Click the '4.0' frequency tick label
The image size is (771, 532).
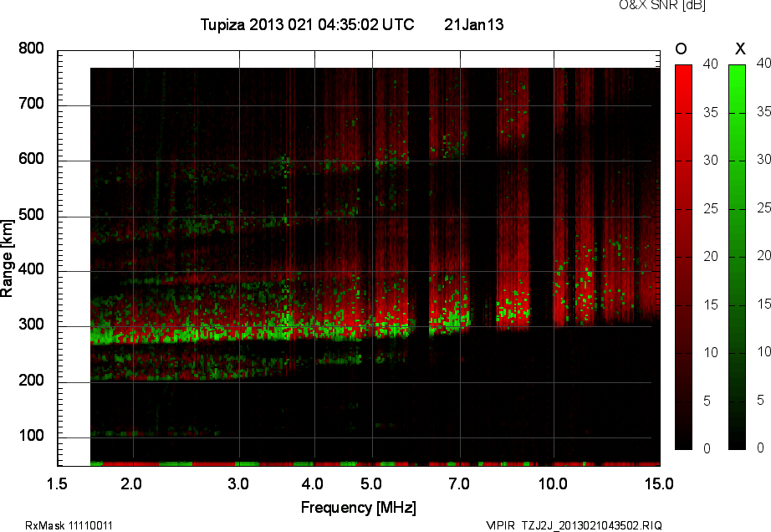tap(312, 483)
